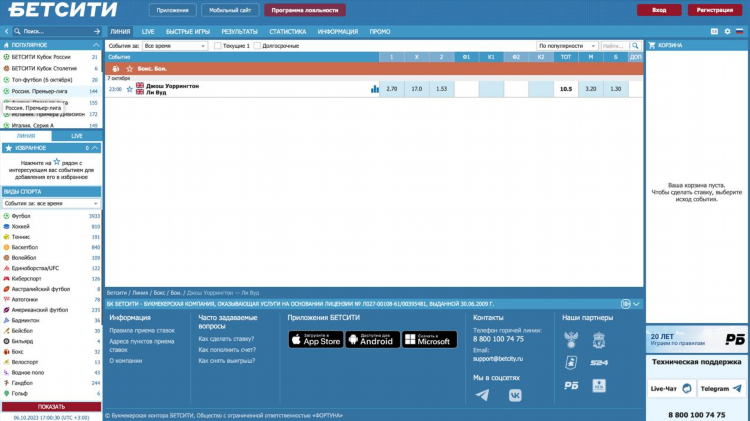Screen dimensions: 750x421
Task: Click the statistics bar chart icon for Warrington fight
Action: [375, 89]
